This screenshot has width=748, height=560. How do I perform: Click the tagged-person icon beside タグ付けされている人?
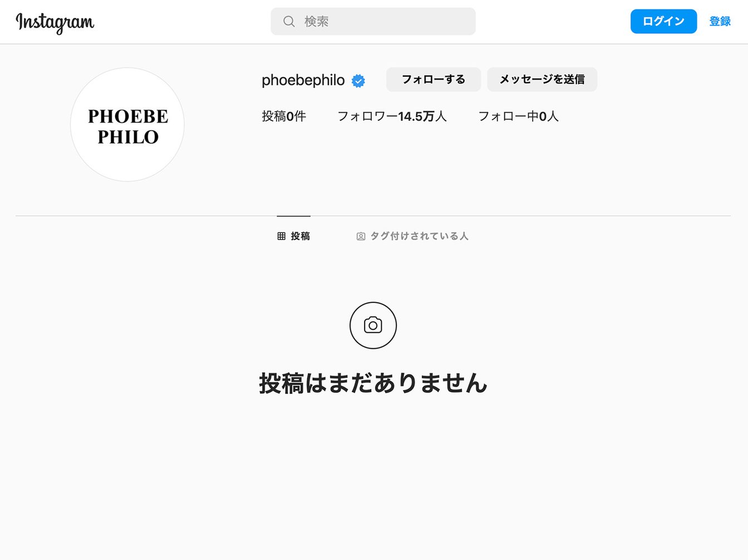click(361, 236)
